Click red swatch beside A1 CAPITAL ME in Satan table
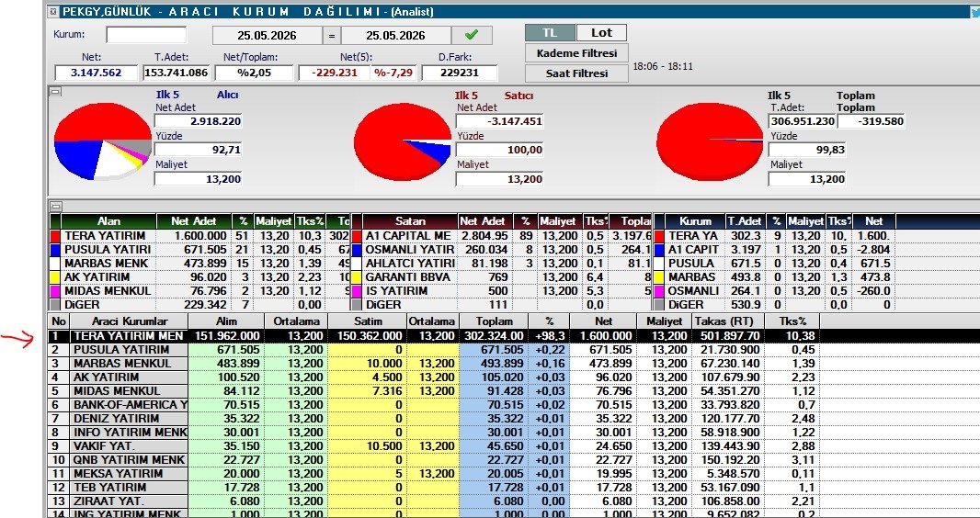Image resolution: width=980 pixels, height=518 pixels. coord(357,236)
